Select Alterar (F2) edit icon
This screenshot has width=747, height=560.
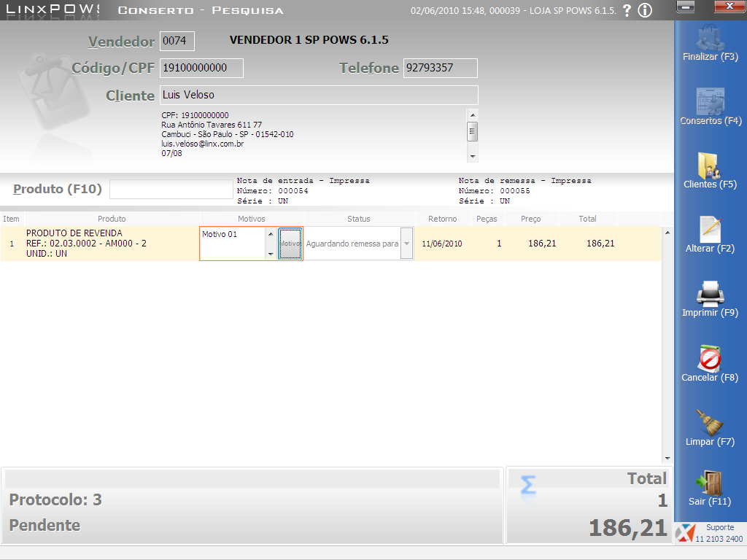click(711, 229)
